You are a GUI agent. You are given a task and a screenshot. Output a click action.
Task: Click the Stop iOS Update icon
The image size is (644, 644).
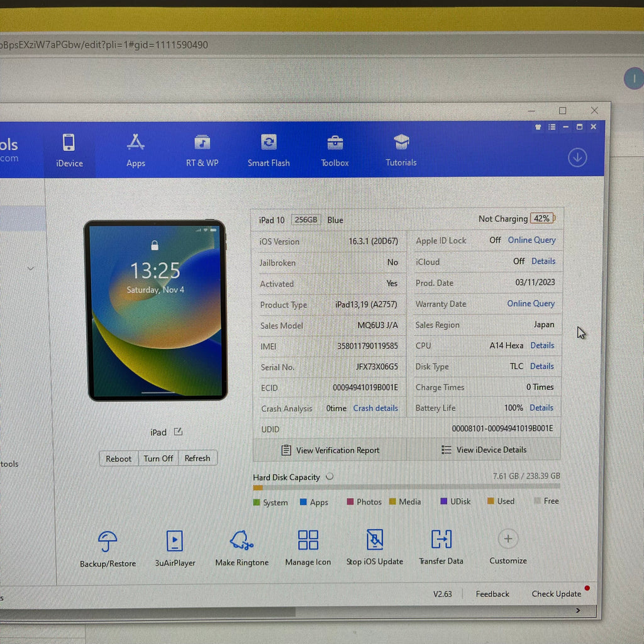[375, 539]
